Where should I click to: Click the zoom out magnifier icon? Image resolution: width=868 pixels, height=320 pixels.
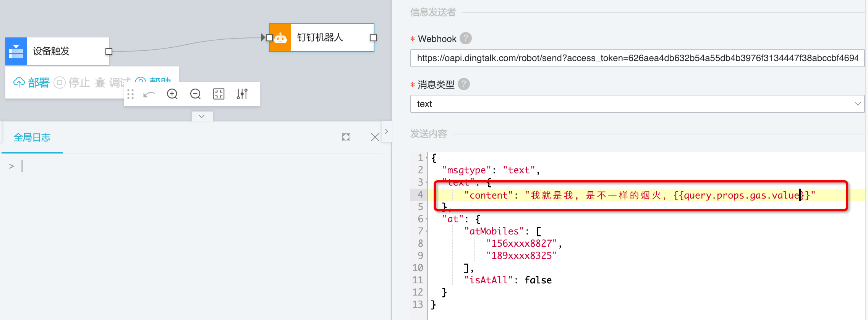(x=195, y=94)
